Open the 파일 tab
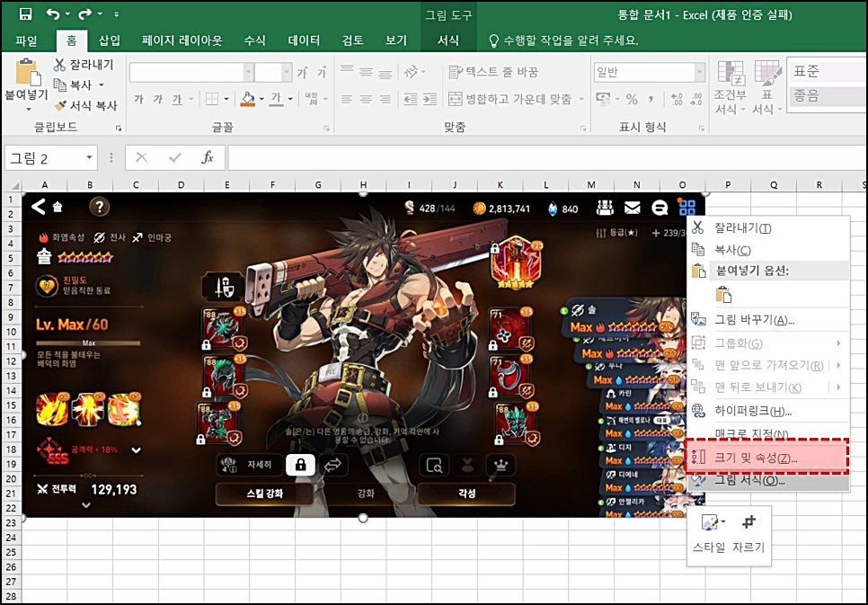 point(25,40)
